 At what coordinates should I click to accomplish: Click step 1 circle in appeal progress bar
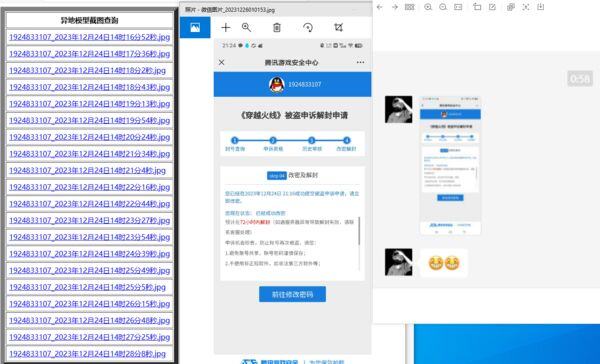click(235, 140)
